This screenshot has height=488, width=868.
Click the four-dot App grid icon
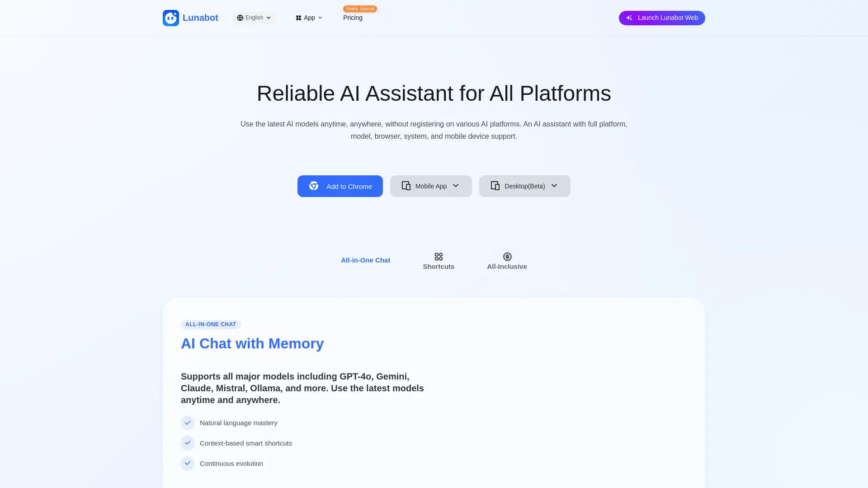point(298,18)
